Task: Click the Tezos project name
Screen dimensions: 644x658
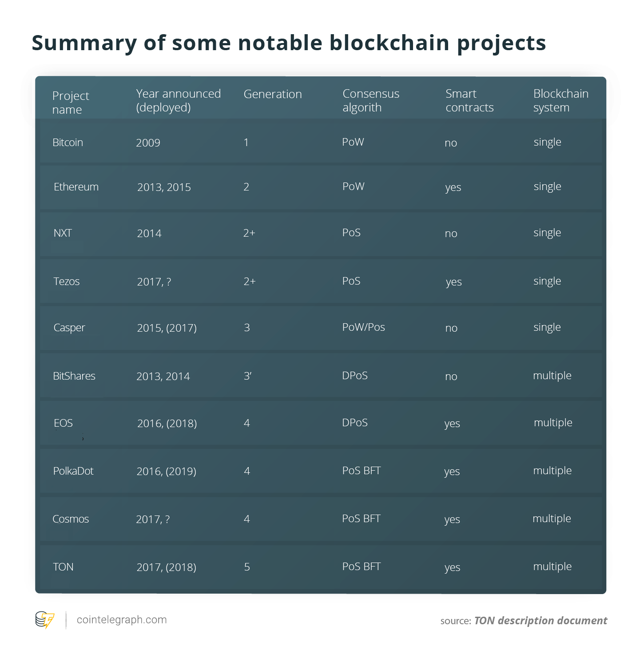Action: pos(66,281)
